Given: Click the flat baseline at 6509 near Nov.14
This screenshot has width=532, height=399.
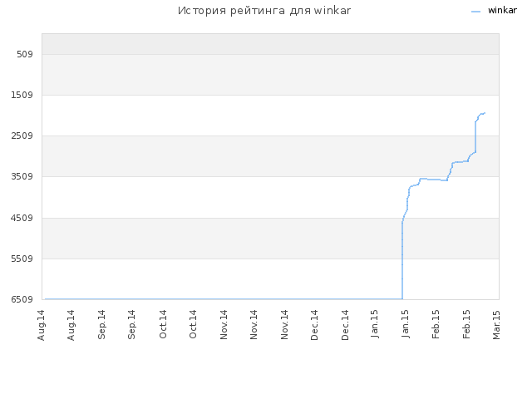Looking at the screenshot, I should point(254,299).
